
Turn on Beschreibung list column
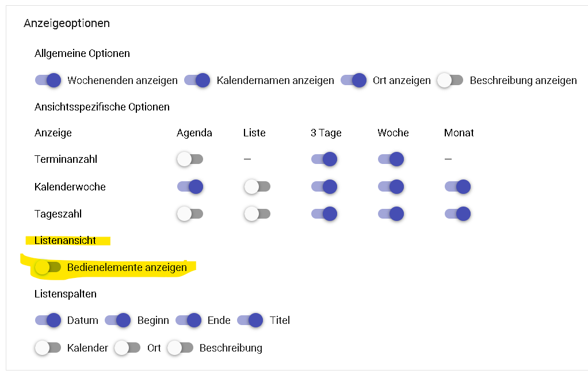click(x=181, y=348)
